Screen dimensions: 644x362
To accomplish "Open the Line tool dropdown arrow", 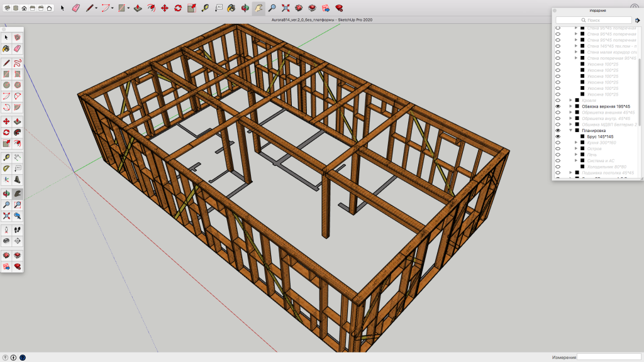I will tap(96, 9).
